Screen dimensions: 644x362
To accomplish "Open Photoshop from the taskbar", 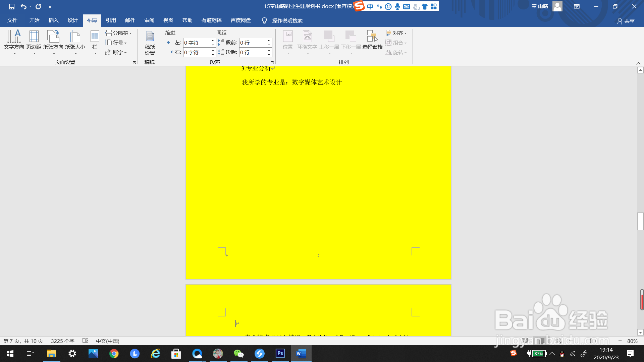I will coord(280,353).
